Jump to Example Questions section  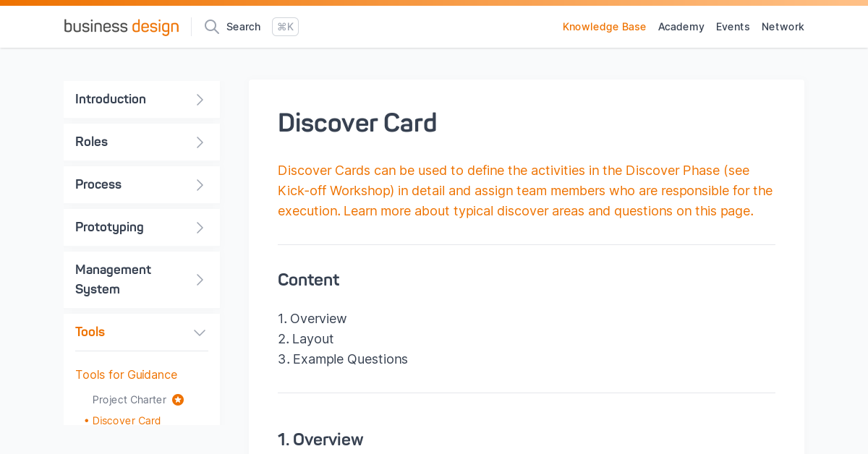[350, 359]
